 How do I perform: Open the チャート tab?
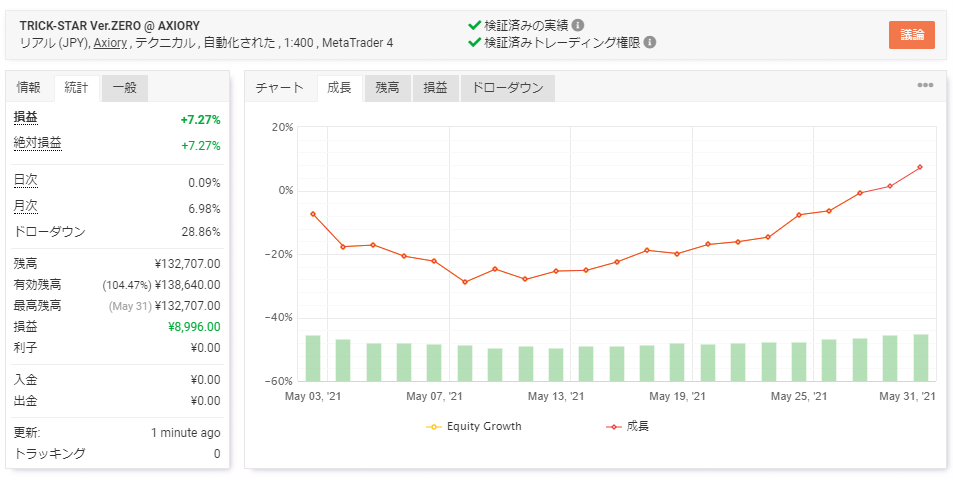point(280,88)
